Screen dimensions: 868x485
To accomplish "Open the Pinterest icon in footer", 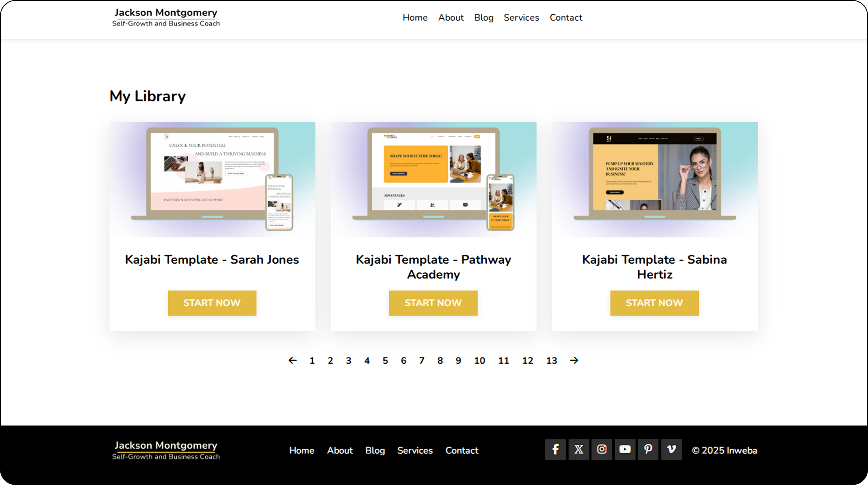I will [x=648, y=449].
